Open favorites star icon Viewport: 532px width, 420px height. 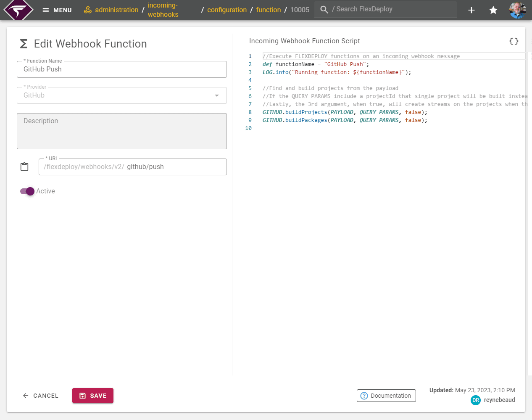click(493, 10)
